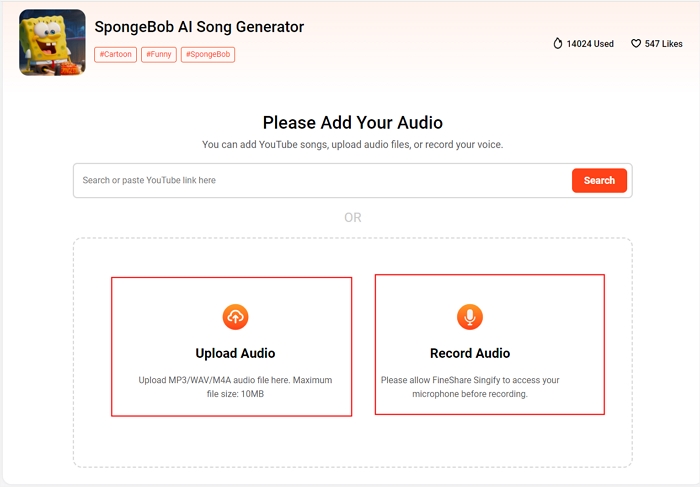Click the SpongeBob AI Song Generator title
This screenshot has width=700, height=487.
199,27
